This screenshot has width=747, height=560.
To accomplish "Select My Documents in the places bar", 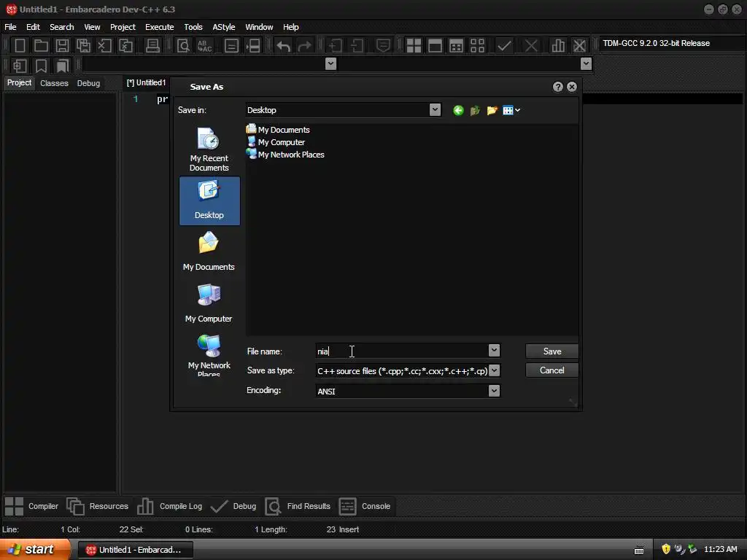I will pos(209,252).
